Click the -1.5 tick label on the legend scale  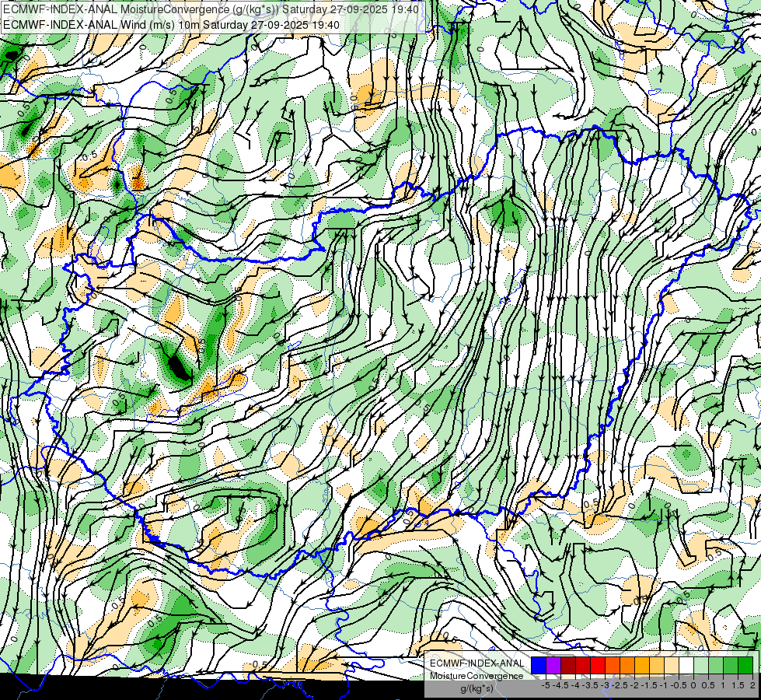point(649,685)
